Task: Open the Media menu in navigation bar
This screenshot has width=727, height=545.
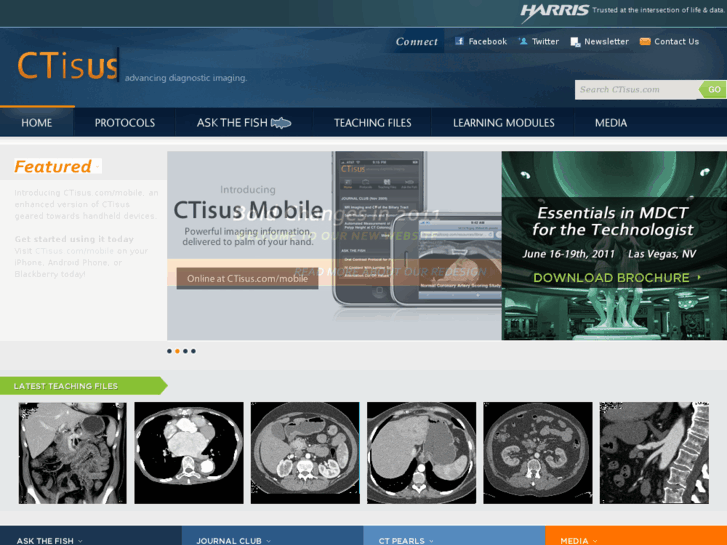Action: pos(611,123)
